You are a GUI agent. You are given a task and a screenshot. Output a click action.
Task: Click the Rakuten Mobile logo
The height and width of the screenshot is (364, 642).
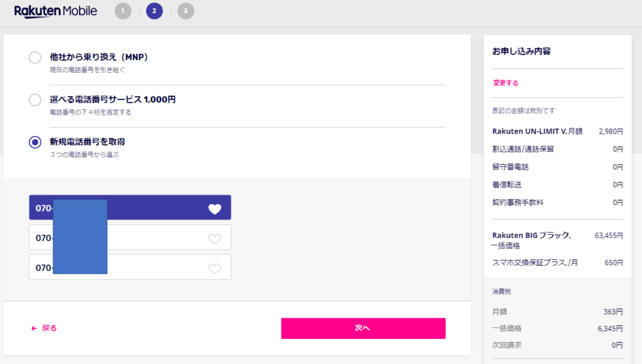point(56,11)
